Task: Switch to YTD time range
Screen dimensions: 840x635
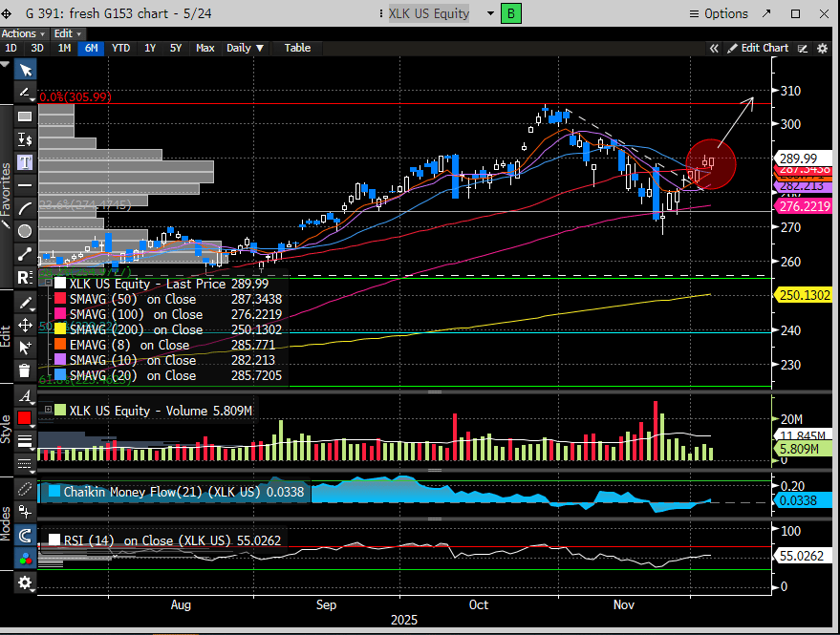Action: click(121, 48)
